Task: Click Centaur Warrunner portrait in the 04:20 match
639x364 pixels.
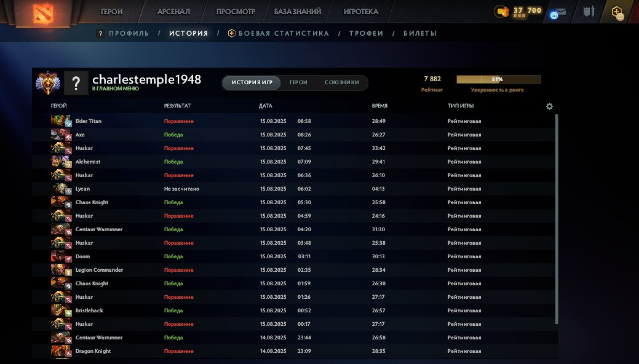Action: pyautogui.click(x=61, y=229)
